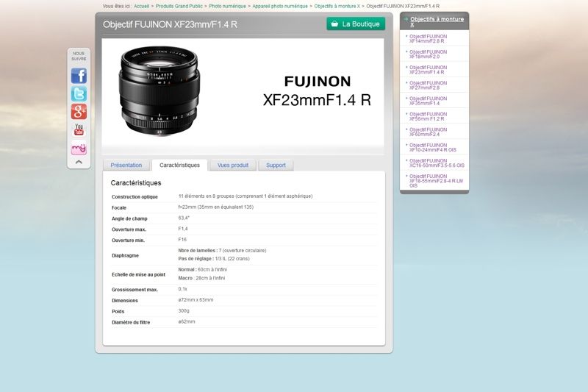Open Objectif FUJINON XF27mm/F2.8 link
Viewport: 588px width, 392px height.
[429, 85]
